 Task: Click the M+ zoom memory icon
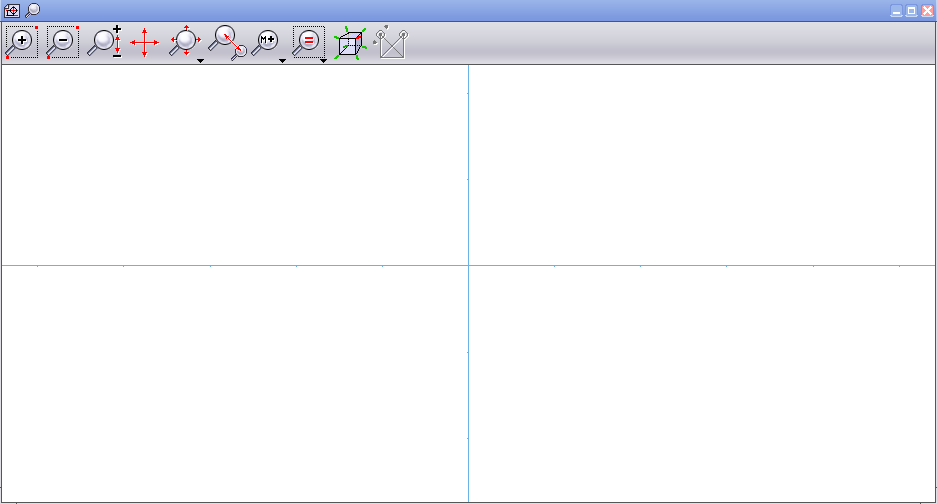click(x=266, y=42)
